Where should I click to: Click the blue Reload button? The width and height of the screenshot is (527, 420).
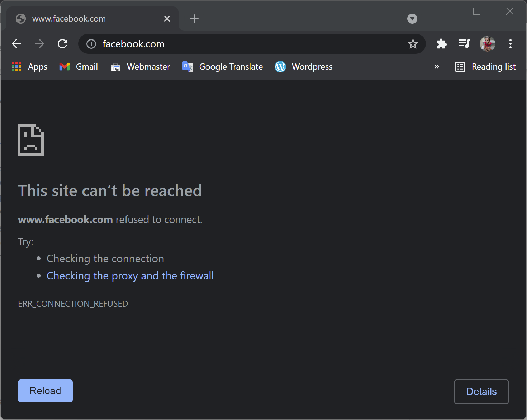click(x=45, y=391)
